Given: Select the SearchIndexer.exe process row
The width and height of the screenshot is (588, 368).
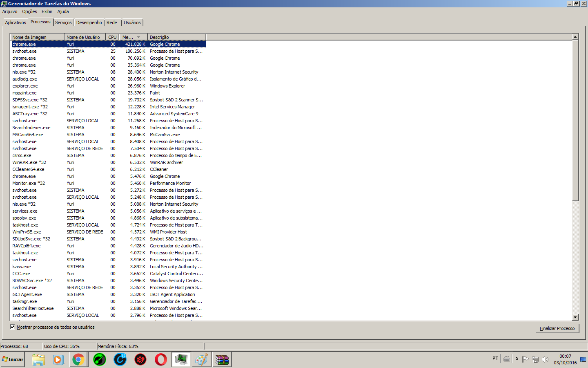Looking at the screenshot, I should (108, 128).
